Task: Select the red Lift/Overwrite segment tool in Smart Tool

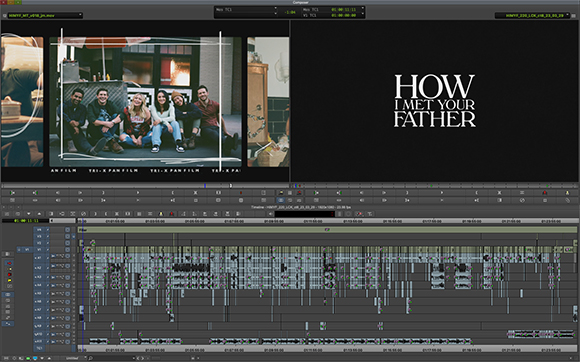Action: (x=10, y=263)
